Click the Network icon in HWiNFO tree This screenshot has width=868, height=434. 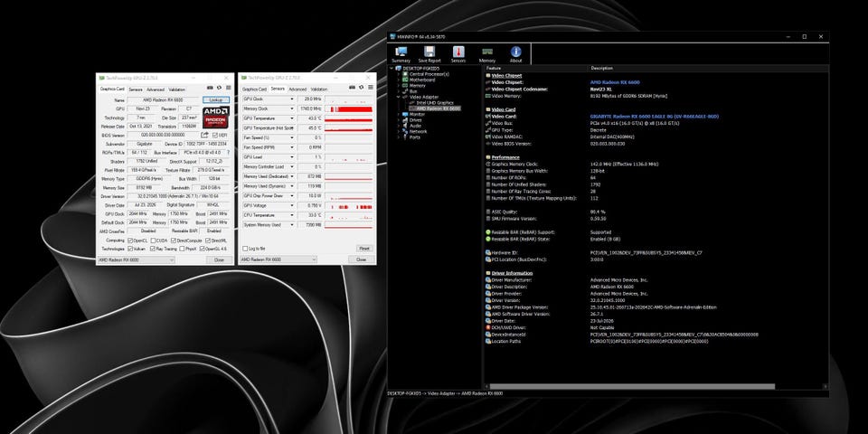click(405, 132)
